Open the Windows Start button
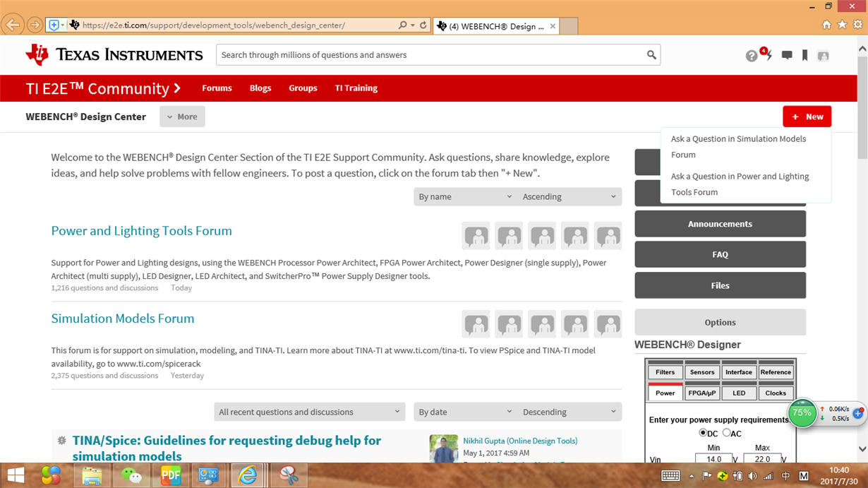The height and width of the screenshot is (488, 868). coord(15,475)
